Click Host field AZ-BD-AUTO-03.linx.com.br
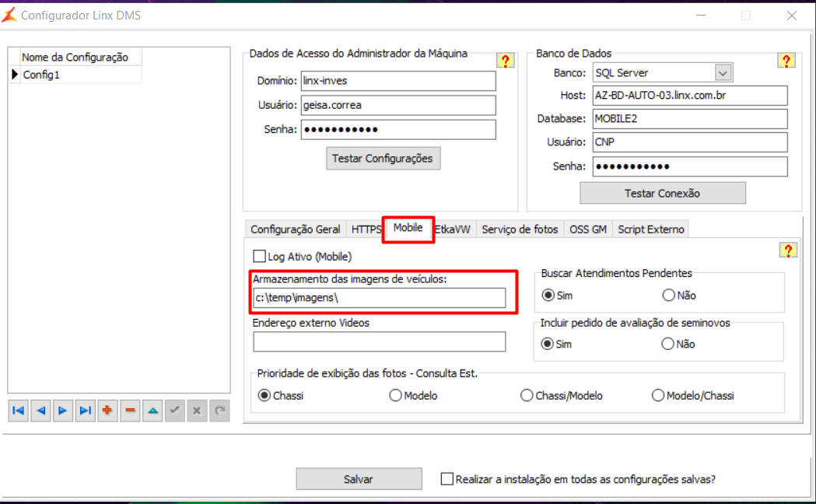Image resolution: width=816 pixels, height=504 pixels. coord(690,95)
